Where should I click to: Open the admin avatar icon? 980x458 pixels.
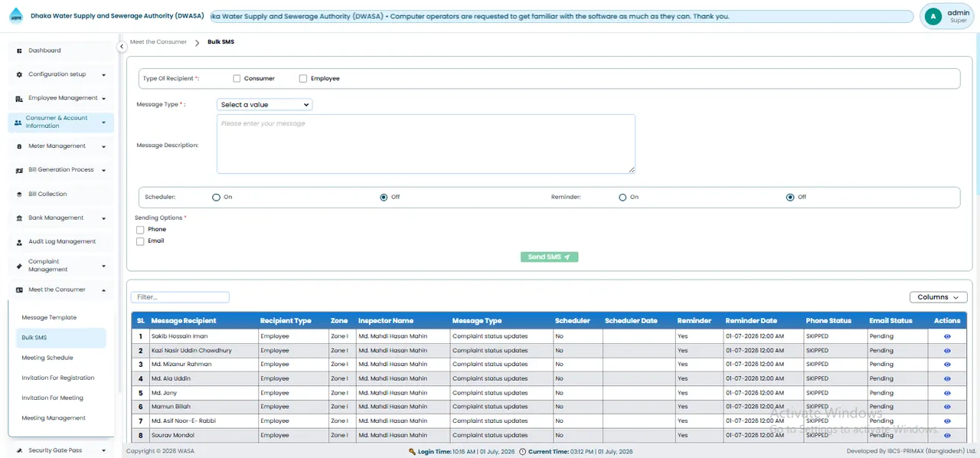click(933, 16)
